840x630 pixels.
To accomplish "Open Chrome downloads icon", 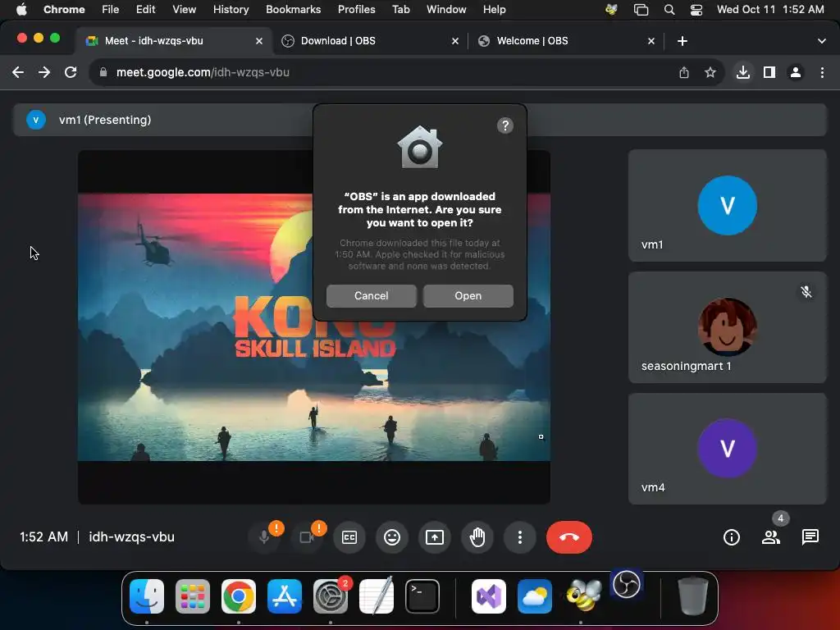I will pos(742,72).
